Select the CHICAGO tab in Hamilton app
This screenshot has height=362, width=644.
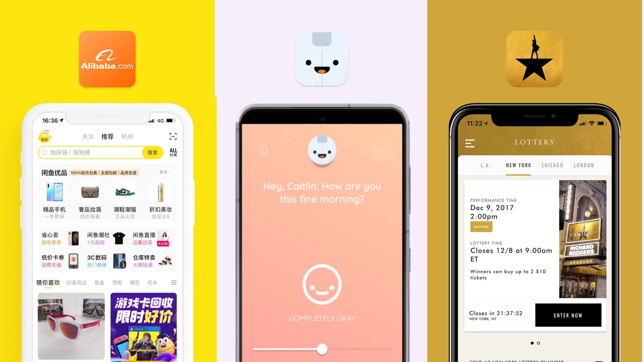(x=551, y=165)
